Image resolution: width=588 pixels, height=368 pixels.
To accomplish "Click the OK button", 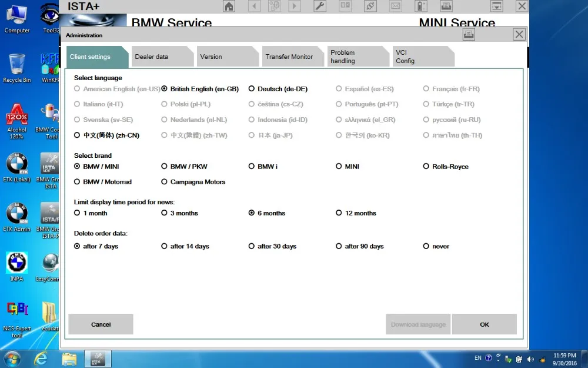I will (485, 324).
